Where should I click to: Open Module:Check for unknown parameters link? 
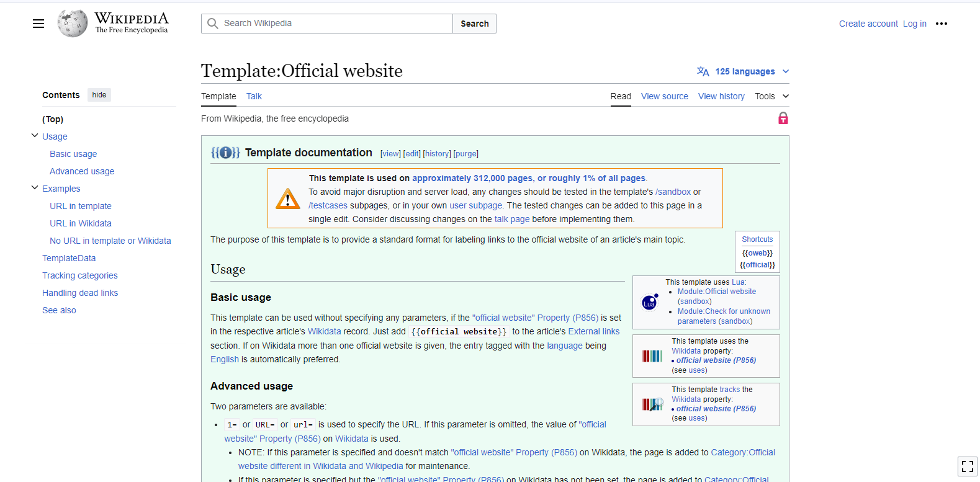point(724,316)
